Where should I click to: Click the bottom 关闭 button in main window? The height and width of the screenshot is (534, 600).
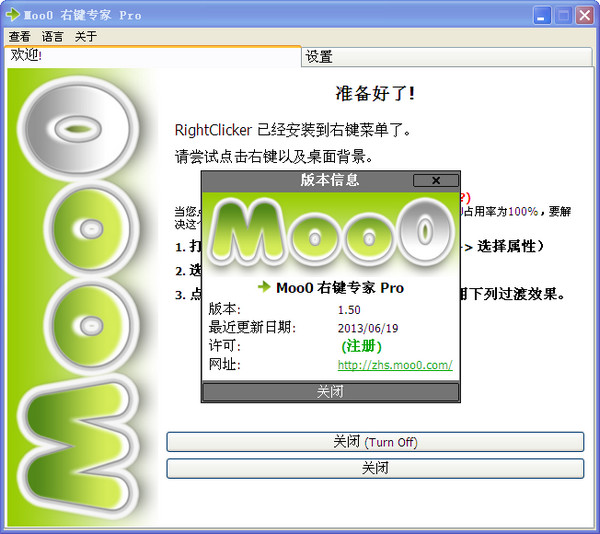click(375, 468)
